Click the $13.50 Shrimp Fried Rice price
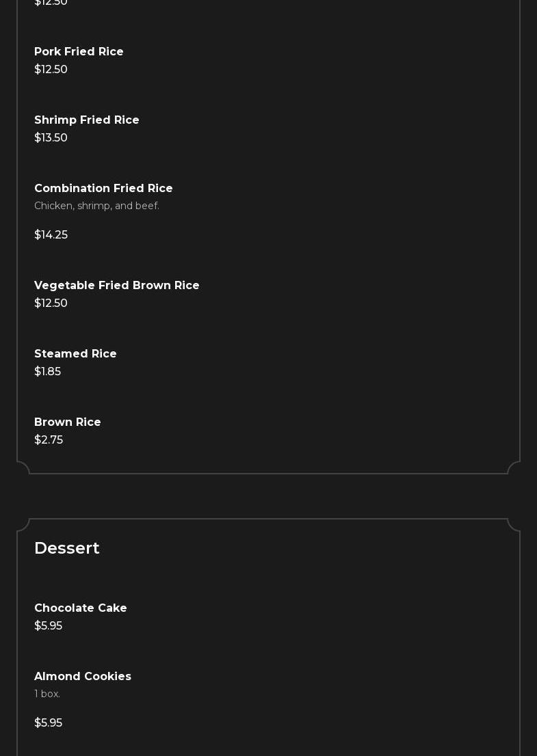 pos(51,138)
